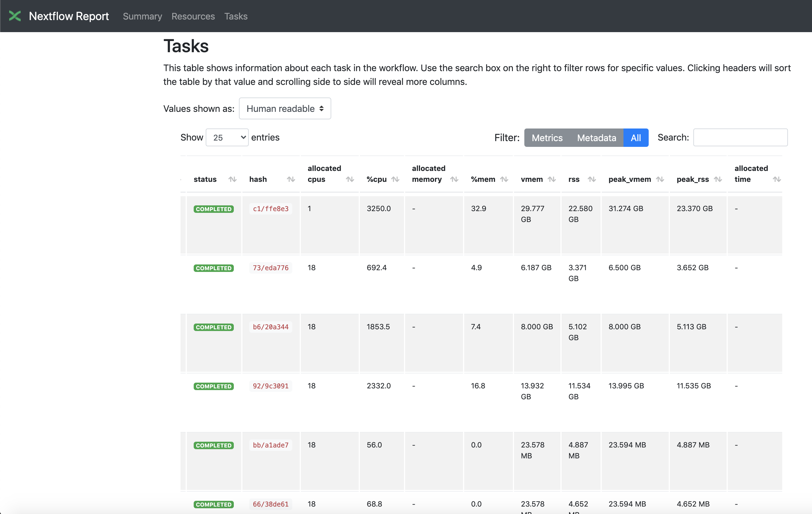This screenshot has width=812, height=514.
Task: Sort by peak_rss column icon
Action: tap(718, 179)
